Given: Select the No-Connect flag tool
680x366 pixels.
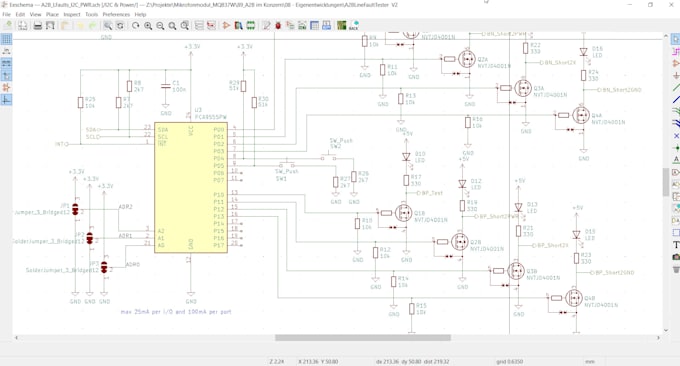Looking at the screenshot, I should (x=676, y=136).
